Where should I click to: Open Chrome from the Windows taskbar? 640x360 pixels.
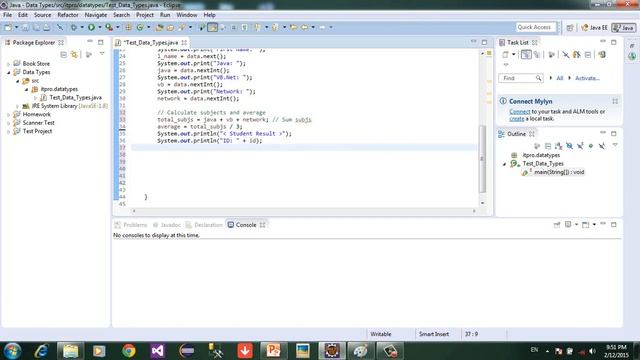pos(129,351)
